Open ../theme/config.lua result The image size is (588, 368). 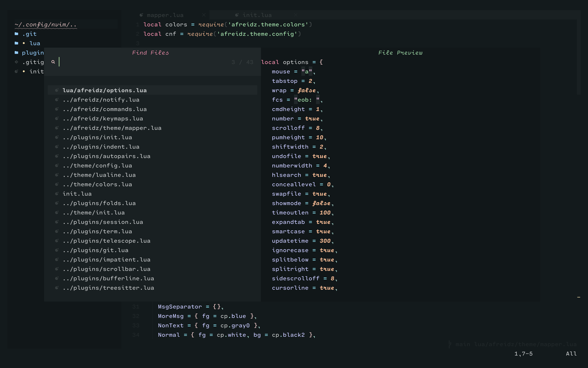pos(97,166)
